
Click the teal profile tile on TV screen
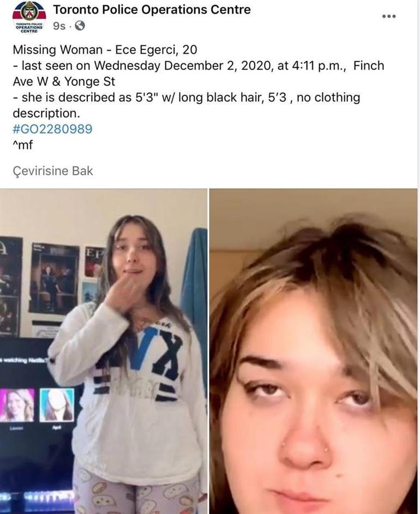(x=57, y=405)
